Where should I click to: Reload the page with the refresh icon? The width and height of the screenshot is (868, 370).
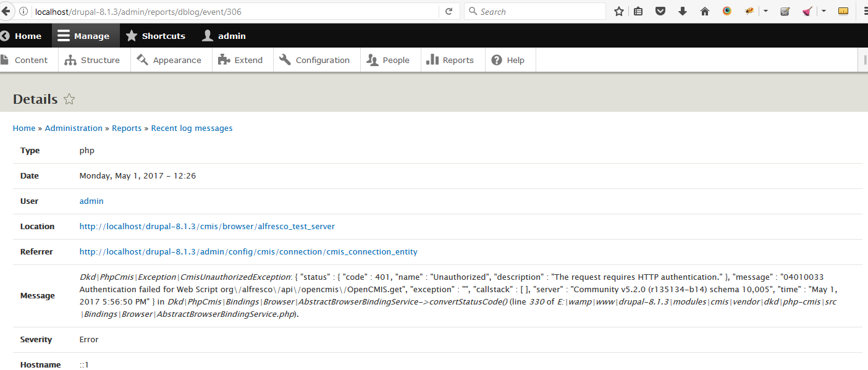pos(449,11)
